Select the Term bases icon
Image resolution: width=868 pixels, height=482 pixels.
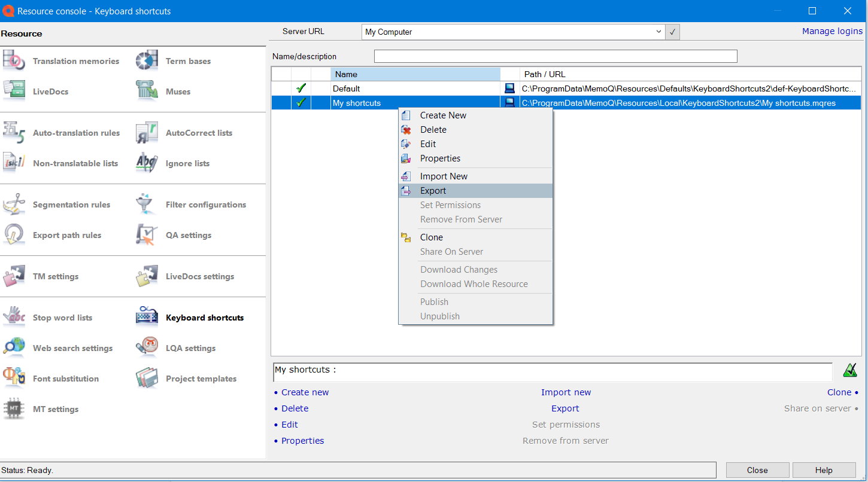coord(147,61)
